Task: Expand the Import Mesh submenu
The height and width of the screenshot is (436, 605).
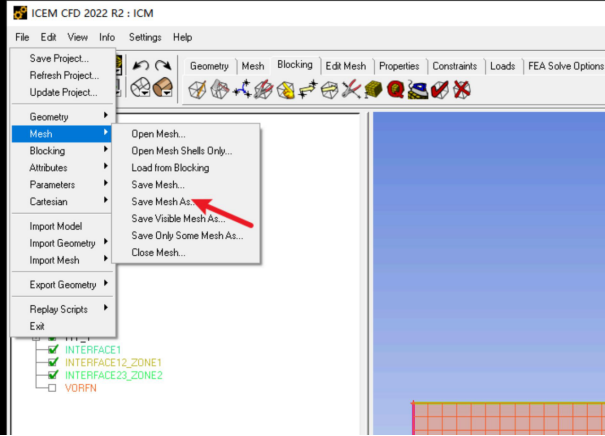Action: (x=63, y=260)
